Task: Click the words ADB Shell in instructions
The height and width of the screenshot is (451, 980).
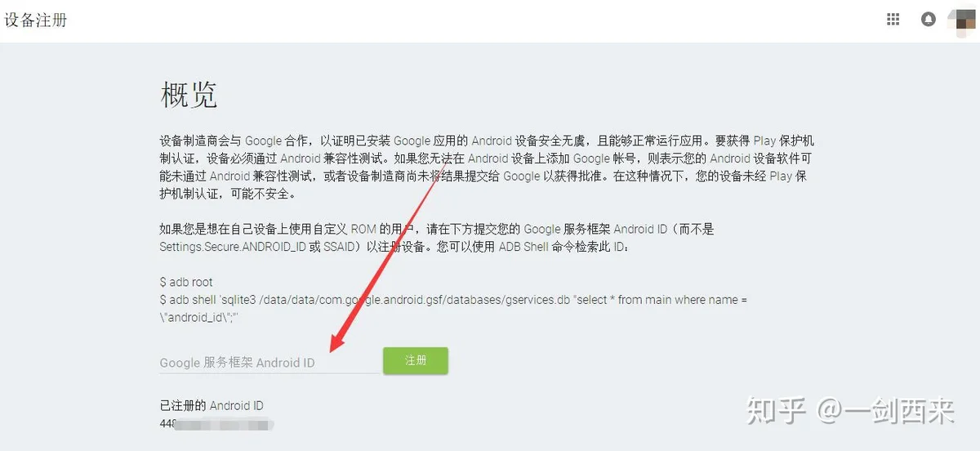Action: click(x=523, y=247)
